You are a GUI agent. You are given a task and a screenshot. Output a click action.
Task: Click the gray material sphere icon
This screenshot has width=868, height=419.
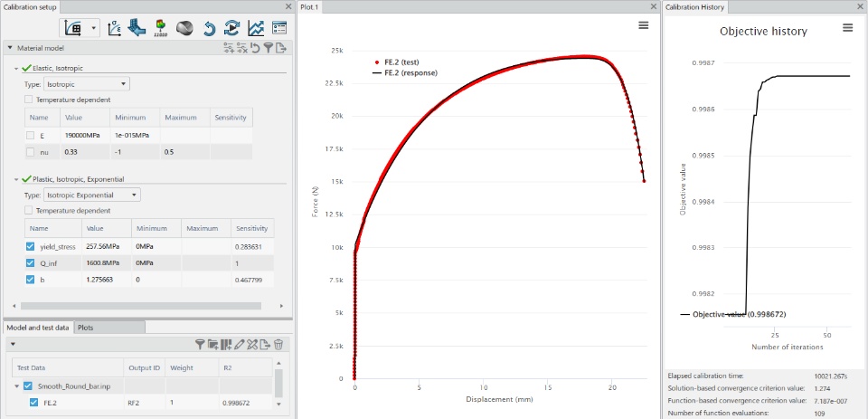click(184, 28)
